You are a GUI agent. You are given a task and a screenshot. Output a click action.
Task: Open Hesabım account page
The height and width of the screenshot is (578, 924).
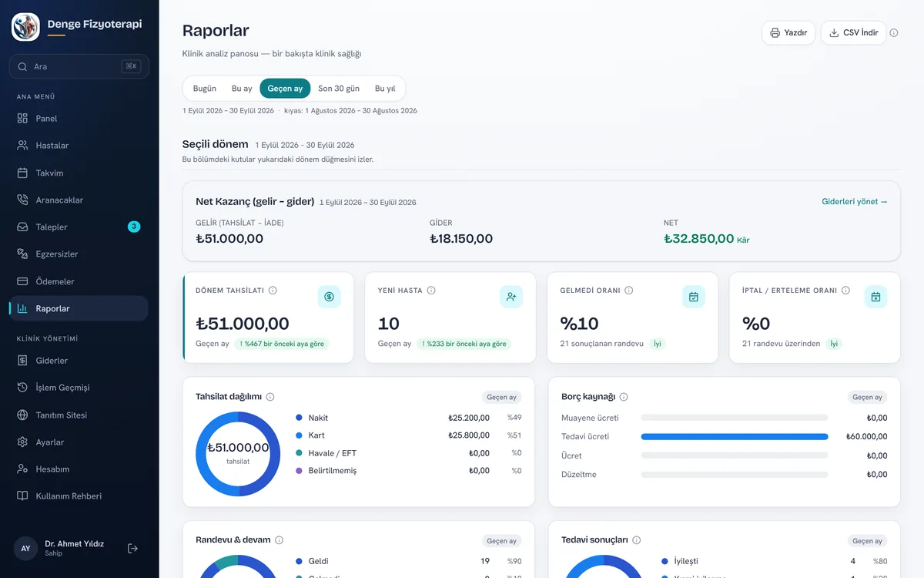pyautogui.click(x=79, y=469)
